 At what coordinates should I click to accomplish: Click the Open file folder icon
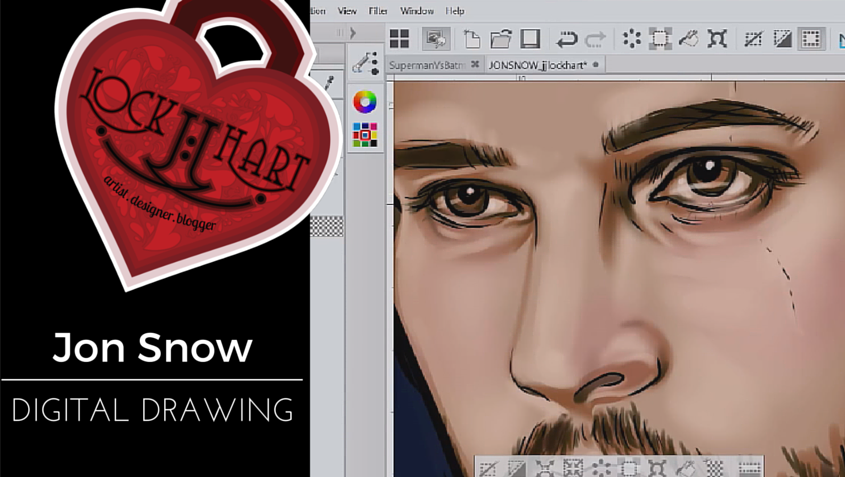(x=501, y=39)
